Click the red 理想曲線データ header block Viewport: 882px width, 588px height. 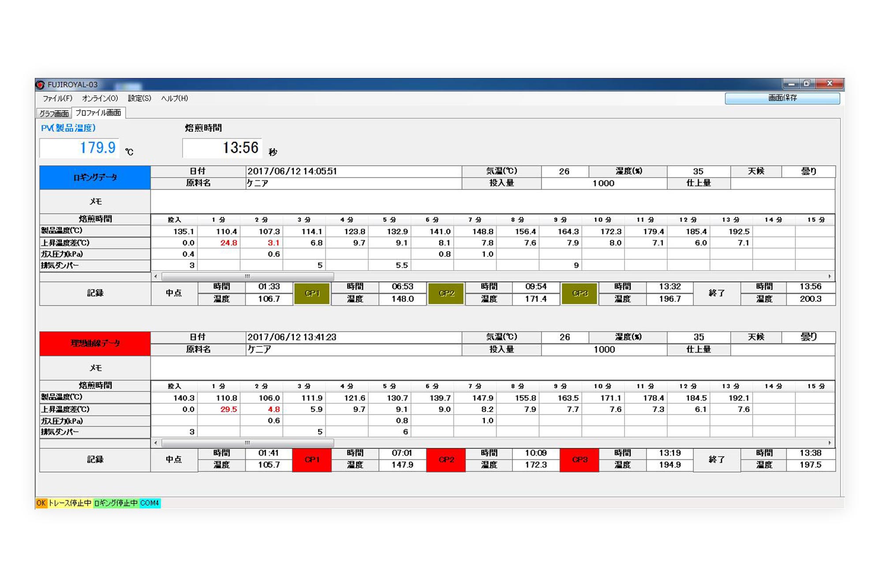[95, 344]
